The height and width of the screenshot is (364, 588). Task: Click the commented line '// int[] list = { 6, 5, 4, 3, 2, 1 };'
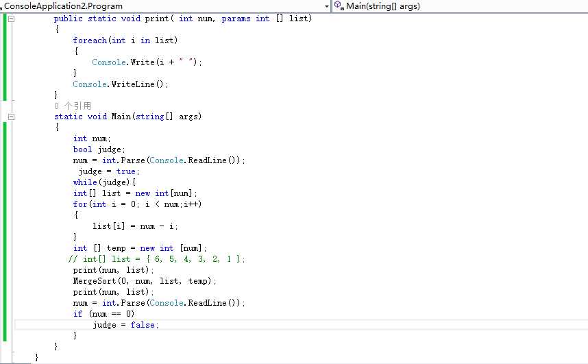[x=157, y=259]
